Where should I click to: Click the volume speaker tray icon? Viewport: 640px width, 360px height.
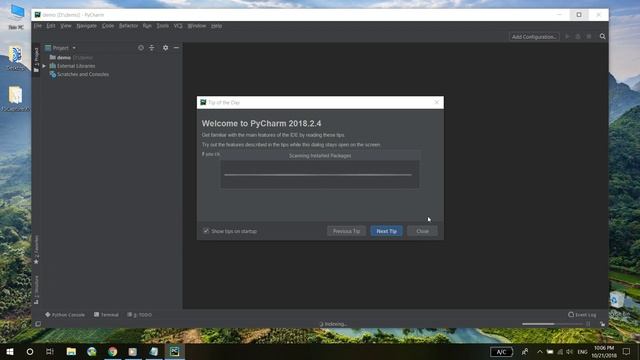tap(569, 351)
